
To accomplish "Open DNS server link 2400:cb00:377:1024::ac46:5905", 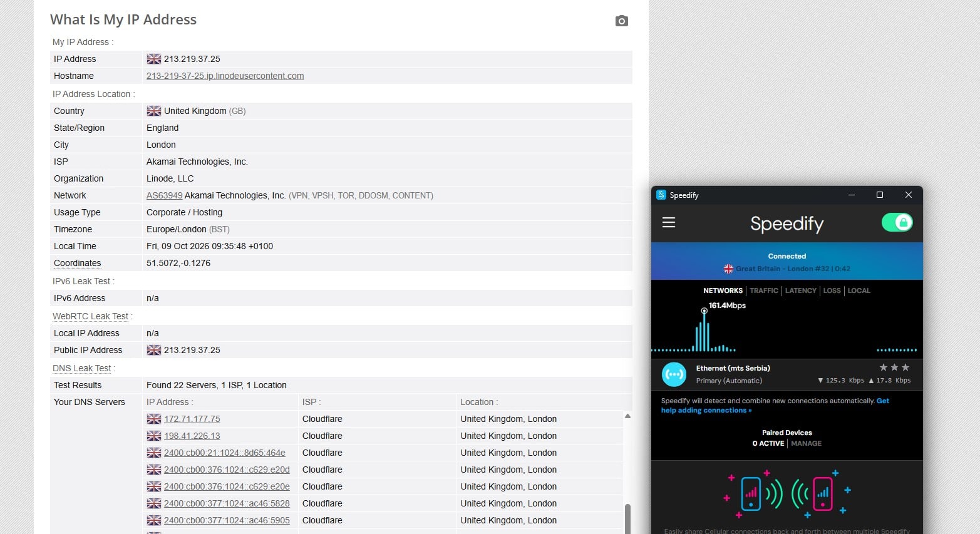I will [227, 520].
